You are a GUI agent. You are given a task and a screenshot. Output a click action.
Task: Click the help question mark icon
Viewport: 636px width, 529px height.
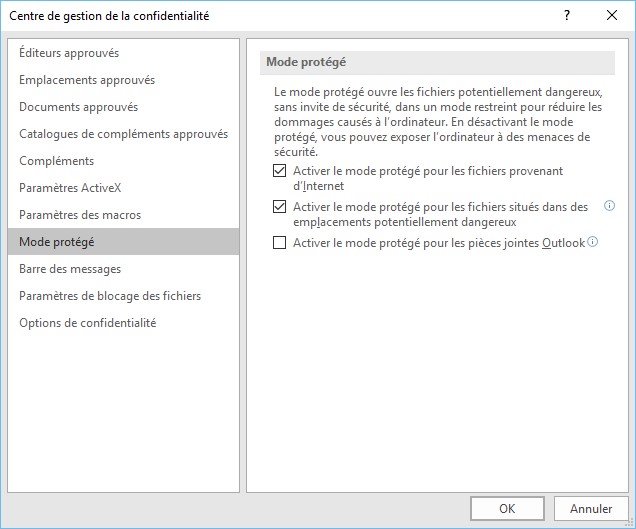[566, 15]
